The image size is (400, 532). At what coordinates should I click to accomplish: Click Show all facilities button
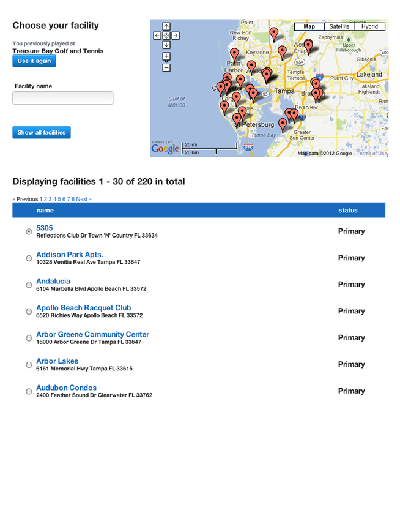click(x=42, y=133)
